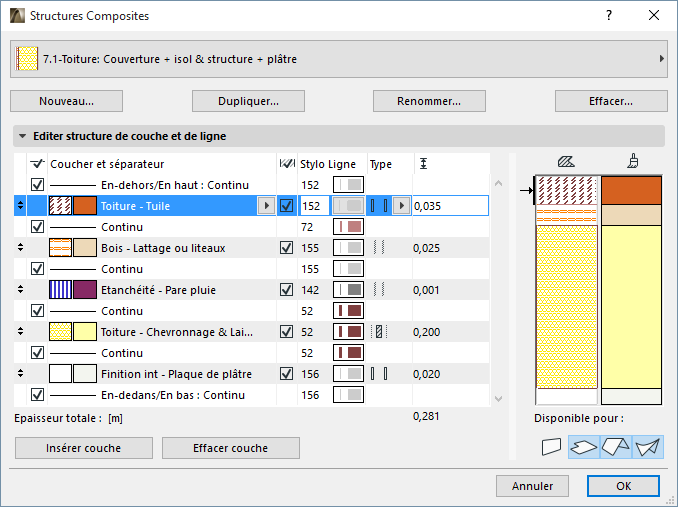Toggle Continu separator below Bois - Lattage
This screenshot has height=507, width=678.
point(38,269)
